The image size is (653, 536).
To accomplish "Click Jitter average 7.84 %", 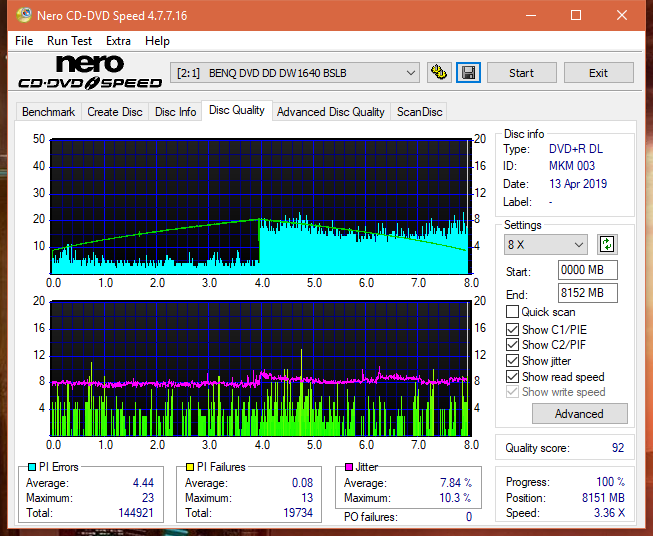I will (x=456, y=483).
